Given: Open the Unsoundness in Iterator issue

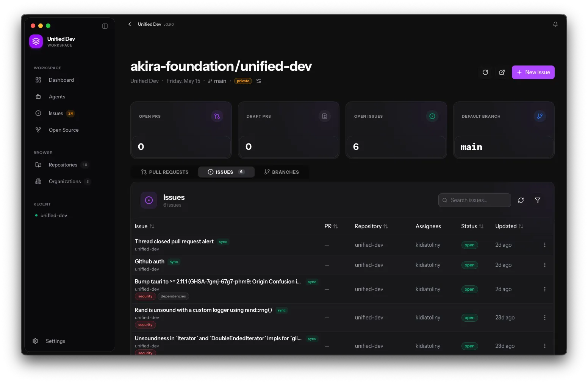Looking at the screenshot, I should (218, 338).
